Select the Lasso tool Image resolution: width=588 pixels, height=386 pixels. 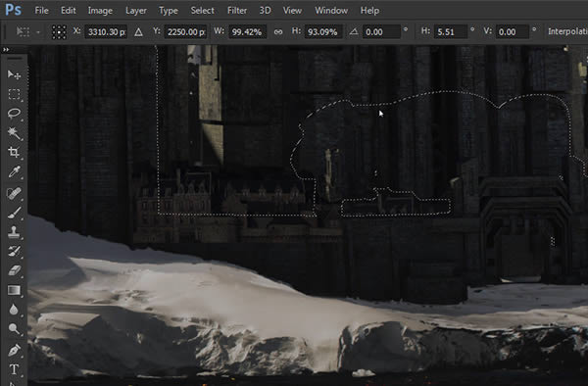14,114
